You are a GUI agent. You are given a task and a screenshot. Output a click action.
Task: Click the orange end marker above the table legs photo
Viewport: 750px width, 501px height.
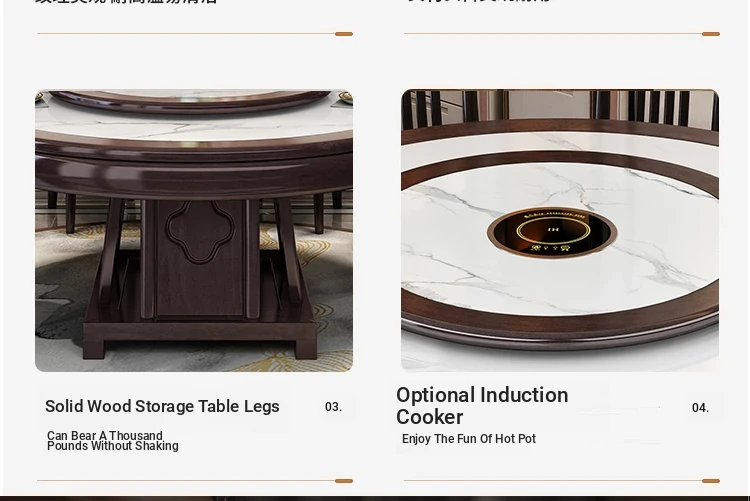coord(344,34)
